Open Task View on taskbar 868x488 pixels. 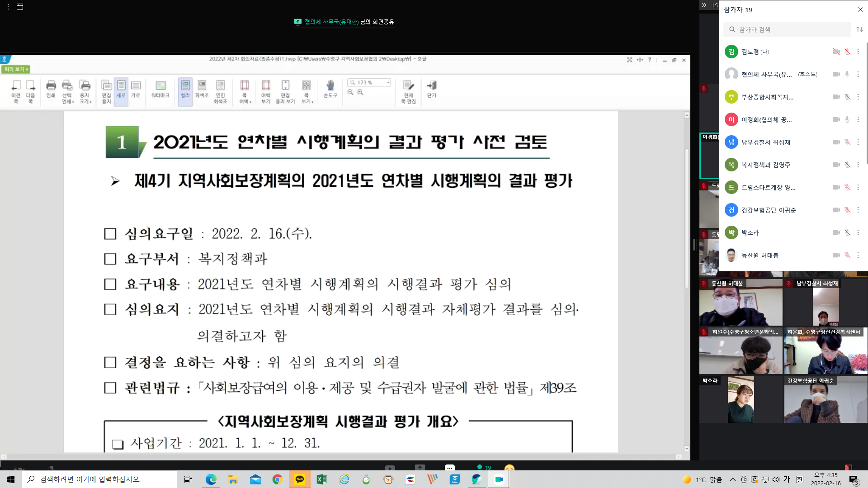188,479
